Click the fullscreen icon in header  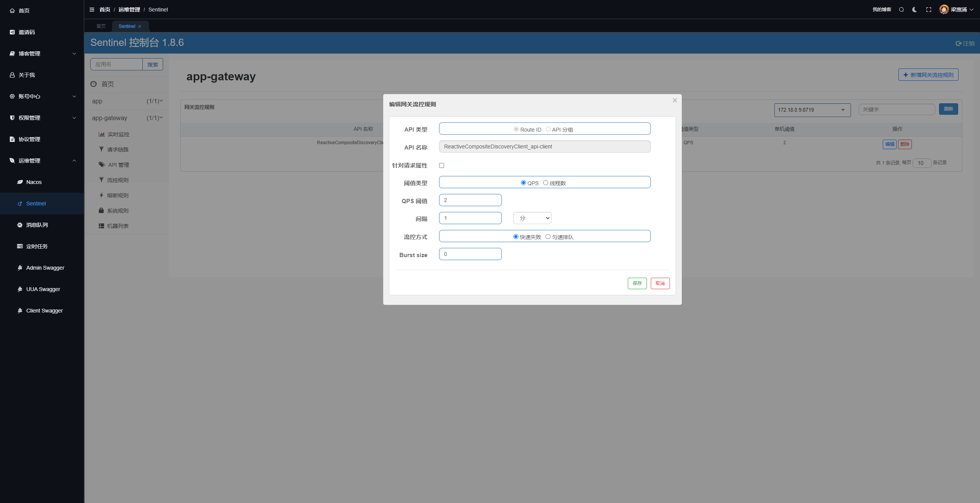click(x=929, y=10)
